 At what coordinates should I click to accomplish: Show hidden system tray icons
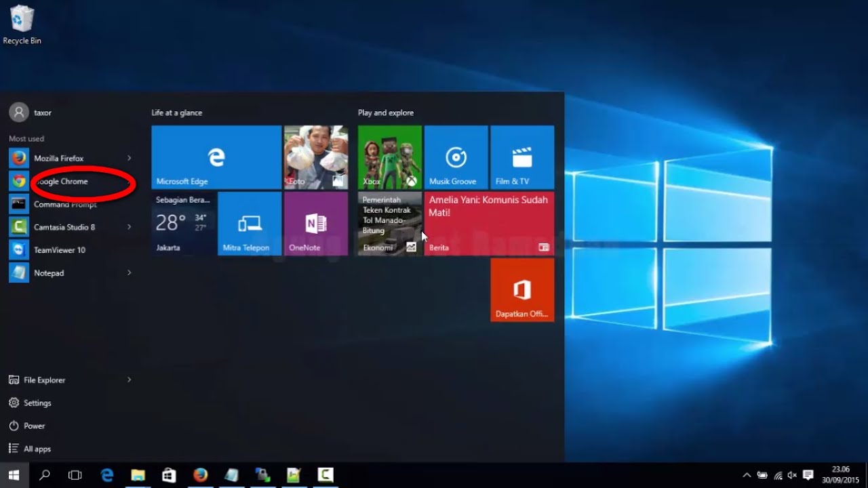coord(747,475)
